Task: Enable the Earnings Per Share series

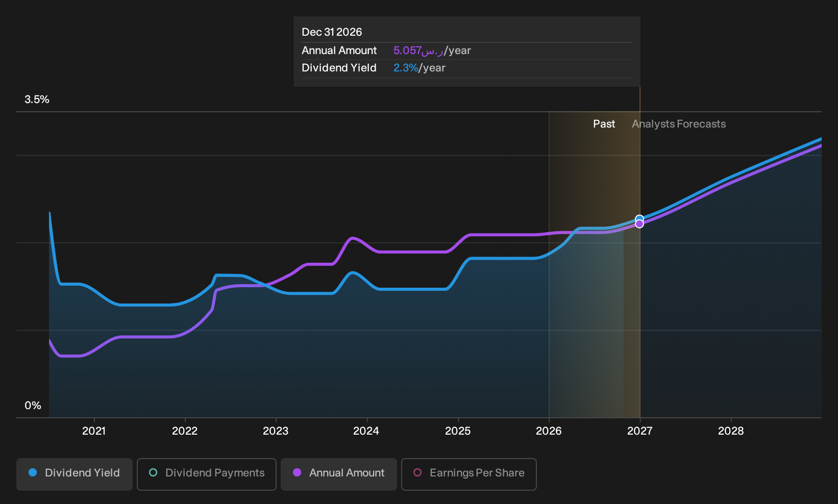Action: pos(469,474)
